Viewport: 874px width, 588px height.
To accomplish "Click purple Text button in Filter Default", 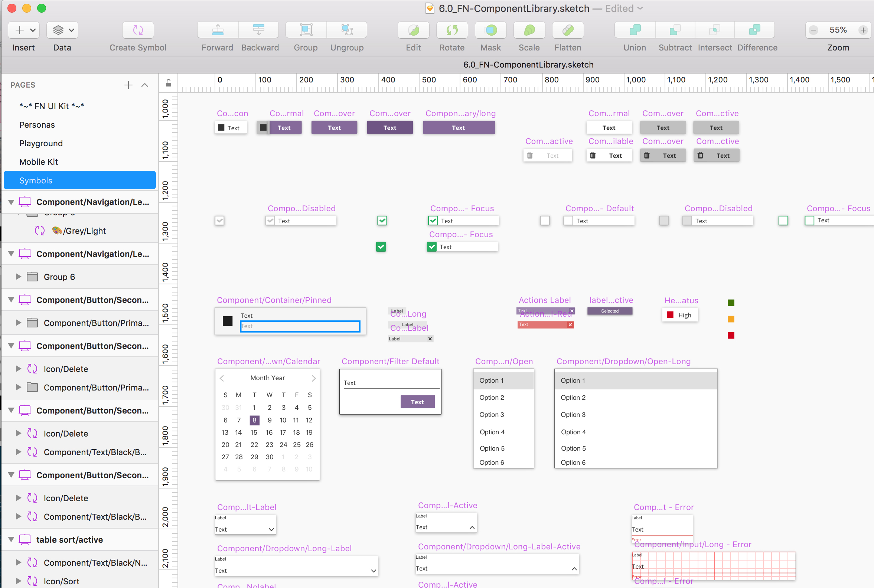I will [417, 402].
